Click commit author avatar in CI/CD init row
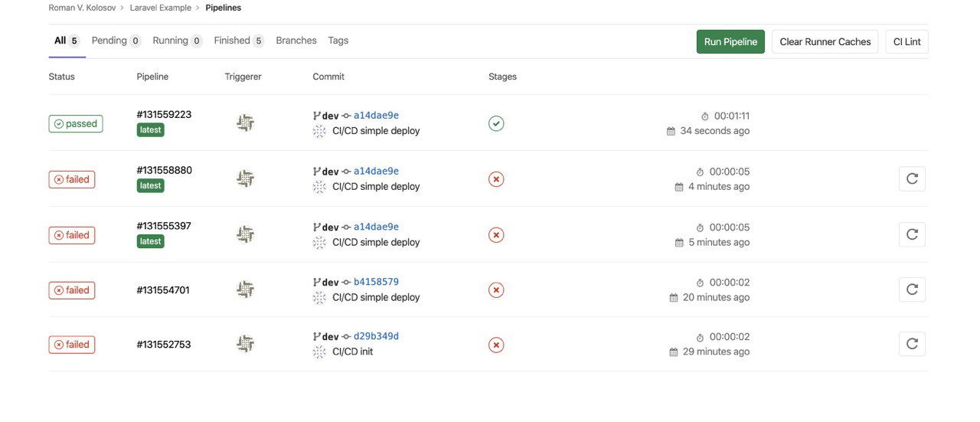 (319, 352)
